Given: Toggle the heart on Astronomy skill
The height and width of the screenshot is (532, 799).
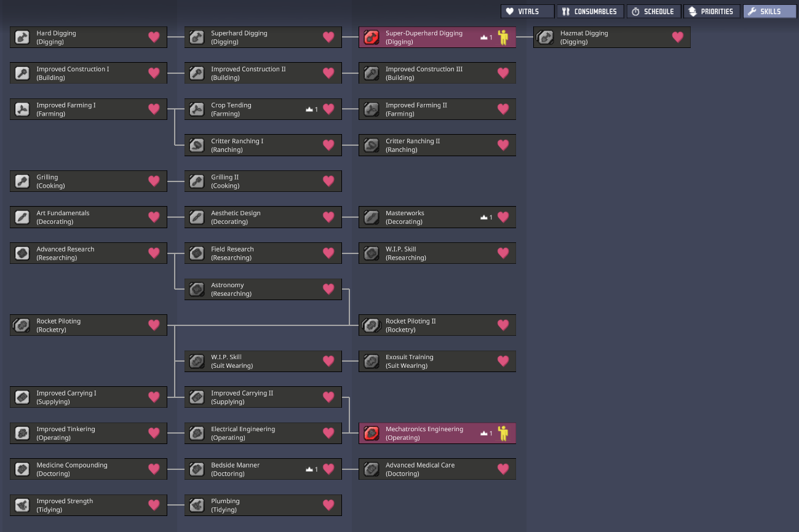Looking at the screenshot, I should 328,289.
